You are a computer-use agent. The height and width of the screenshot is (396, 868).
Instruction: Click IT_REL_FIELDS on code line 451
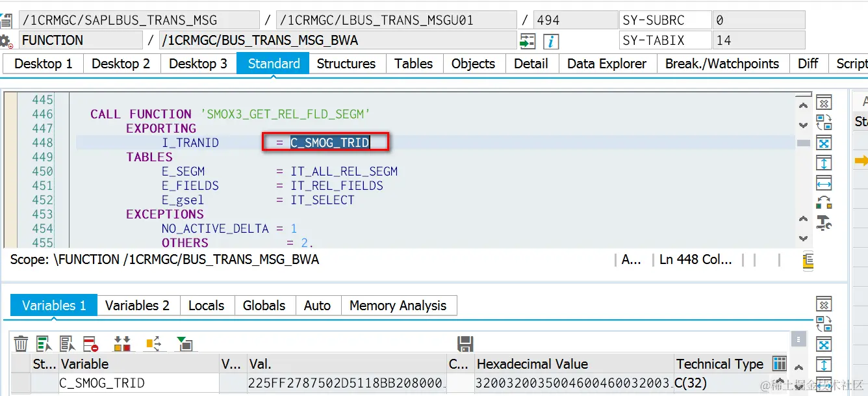click(x=337, y=186)
